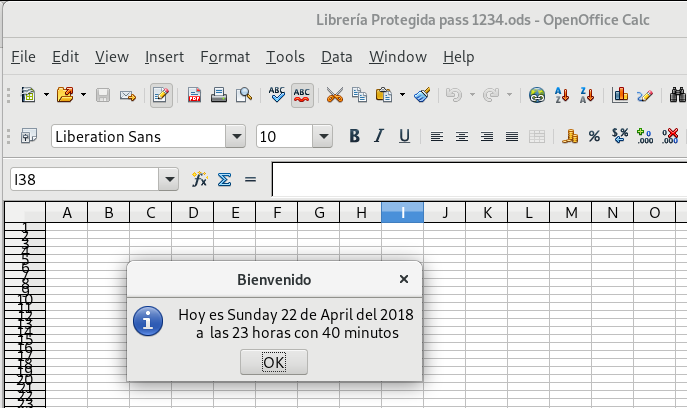Click the Sum sigma icon

coord(225,180)
